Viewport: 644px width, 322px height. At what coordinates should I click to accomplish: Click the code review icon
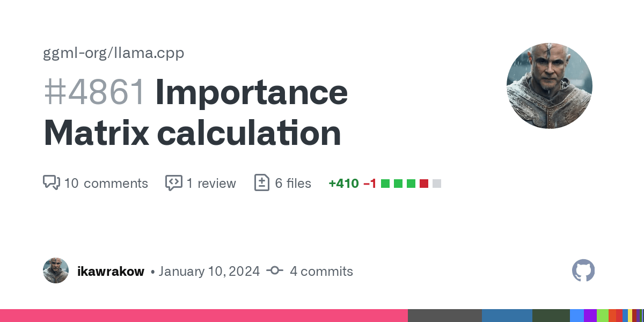[173, 182]
